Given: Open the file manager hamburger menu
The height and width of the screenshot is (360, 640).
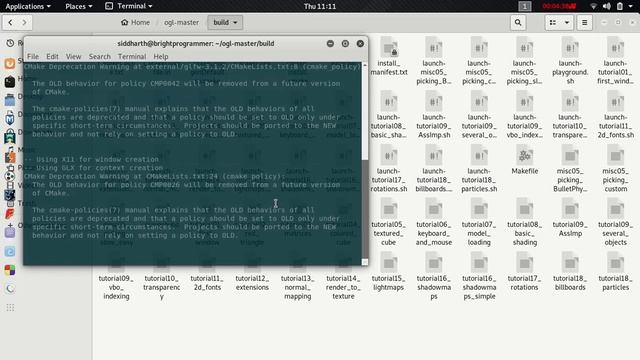Looking at the screenshot, I should (584, 22).
